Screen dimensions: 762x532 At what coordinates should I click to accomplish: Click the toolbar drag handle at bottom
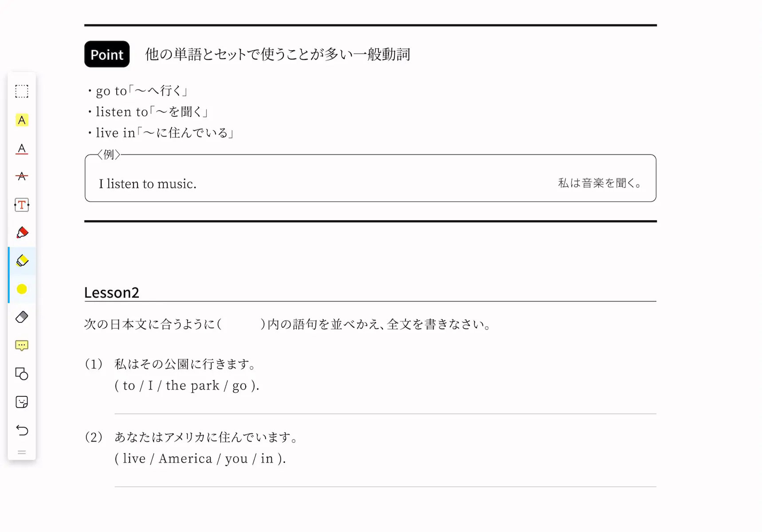coord(22,452)
